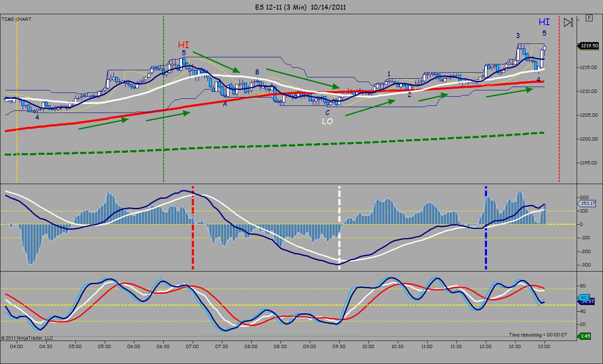Select the wave label 3
This screenshot has height=364, width=603.
[x=518, y=36]
